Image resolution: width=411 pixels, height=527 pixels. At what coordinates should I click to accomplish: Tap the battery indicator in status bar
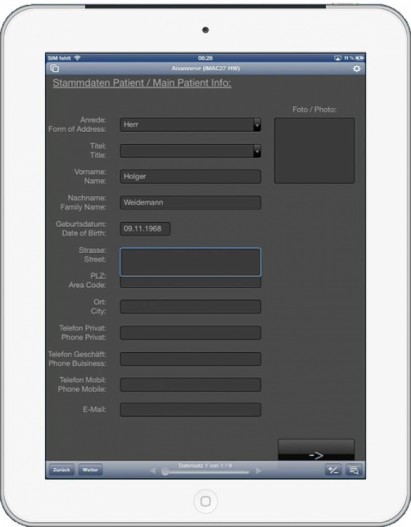point(360,58)
